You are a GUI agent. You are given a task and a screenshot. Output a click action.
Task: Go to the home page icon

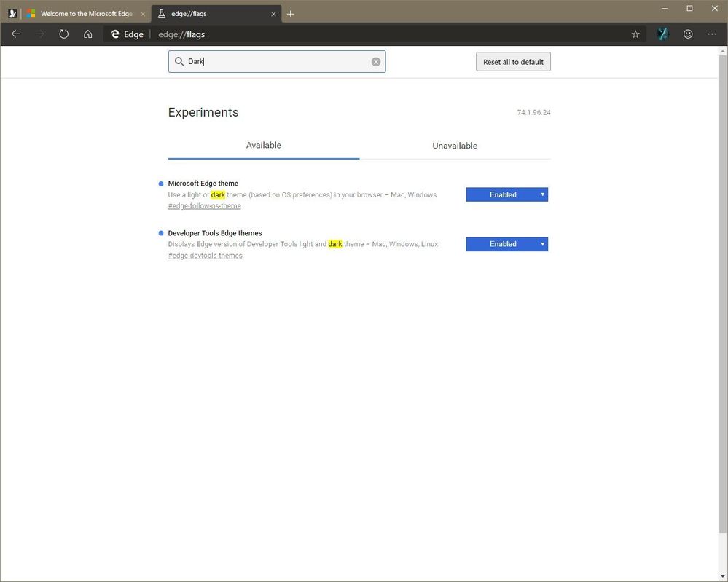pos(87,34)
